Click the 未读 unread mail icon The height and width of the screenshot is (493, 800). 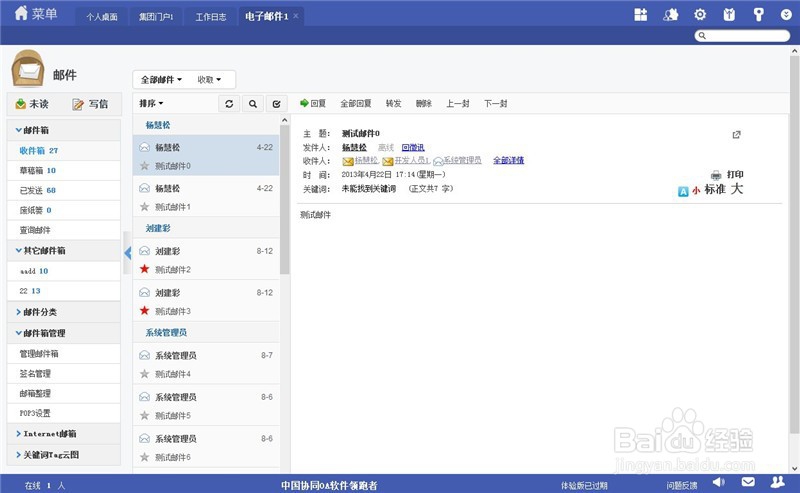point(20,104)
